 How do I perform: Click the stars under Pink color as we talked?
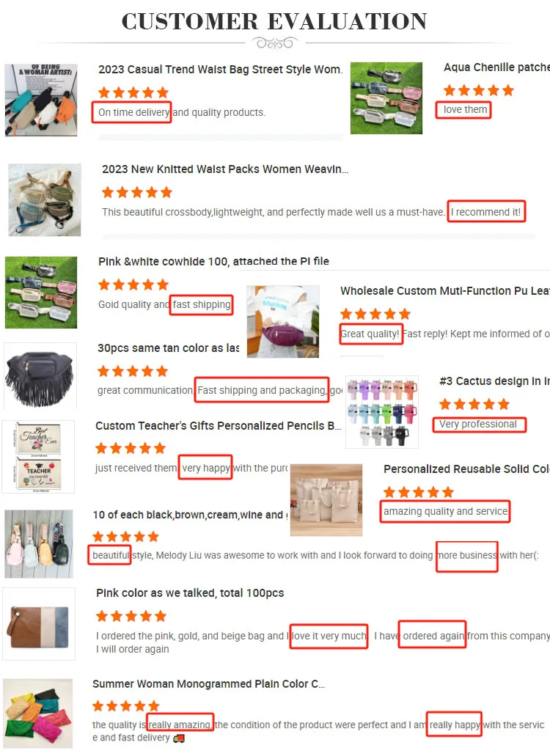[x=131, y=616]
